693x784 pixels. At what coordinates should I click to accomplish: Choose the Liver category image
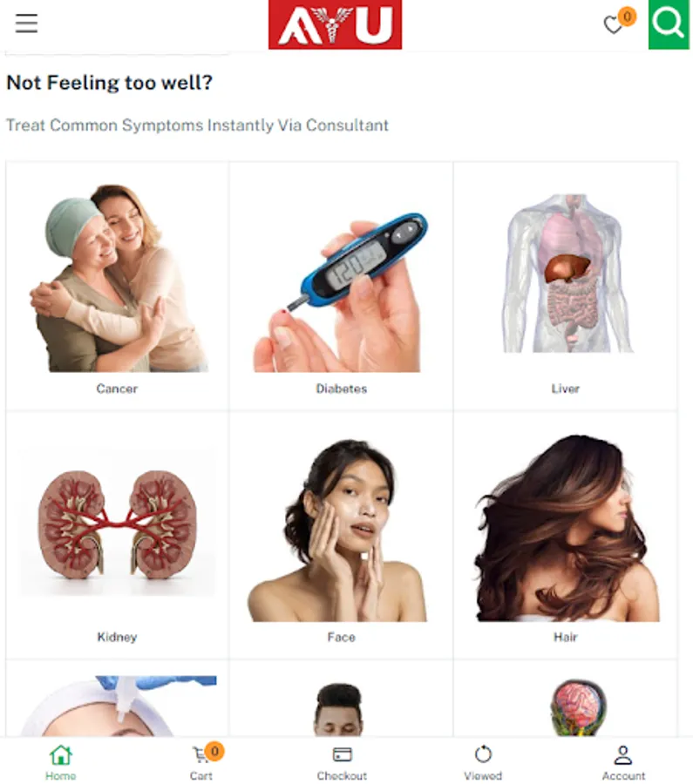coord(567,273)
